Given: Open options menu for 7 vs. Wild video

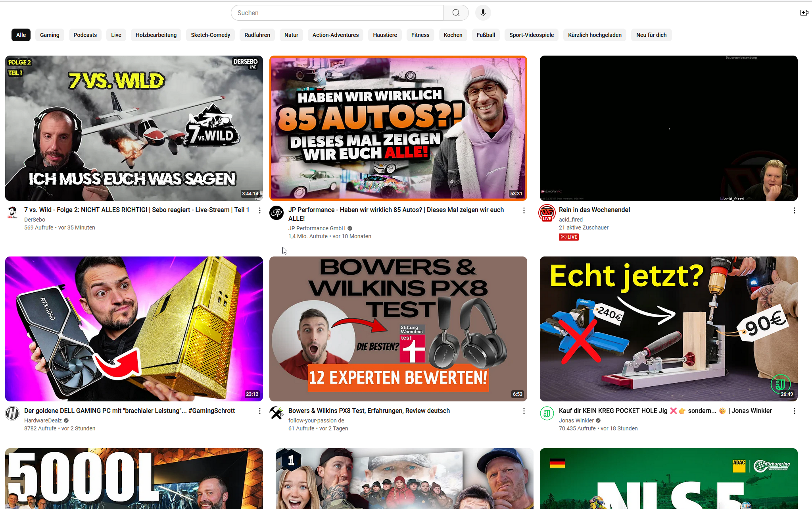Looking at the screenshot, I should pos(260,210).
